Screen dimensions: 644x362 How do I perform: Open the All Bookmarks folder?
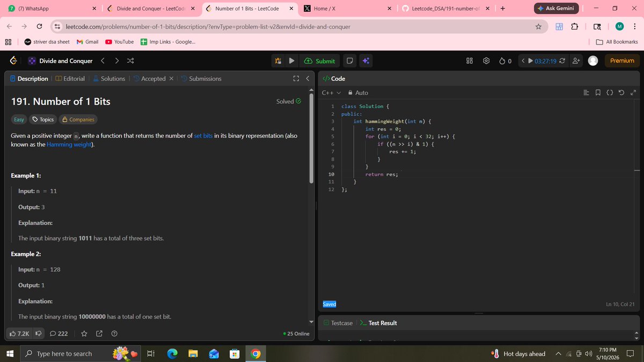[x=617, y=42]
